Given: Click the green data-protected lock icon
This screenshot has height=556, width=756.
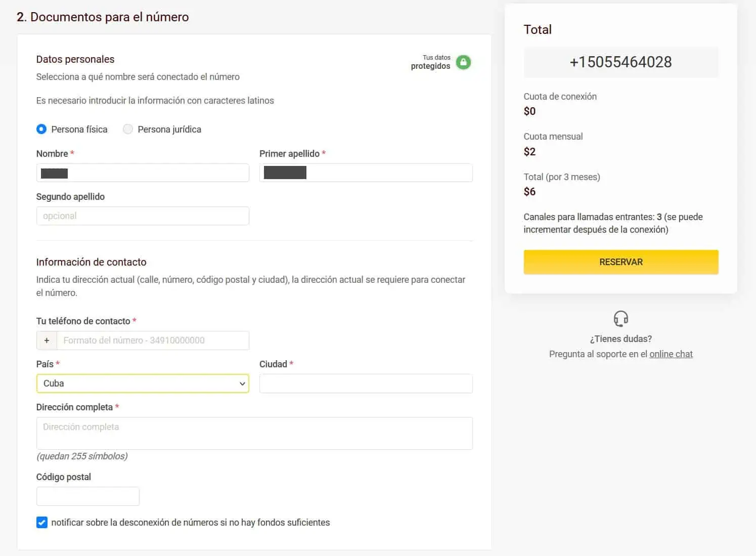Looking at the screenshot, I should [463, 62].
